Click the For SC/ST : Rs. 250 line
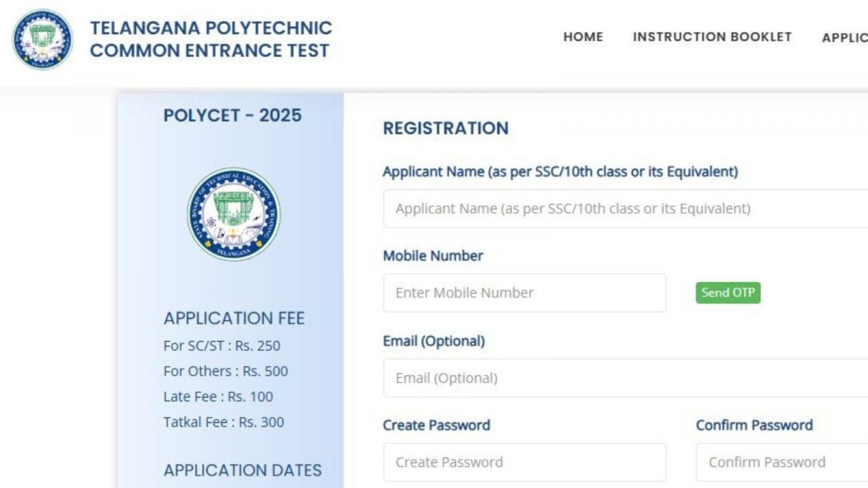 pos(221,346)
